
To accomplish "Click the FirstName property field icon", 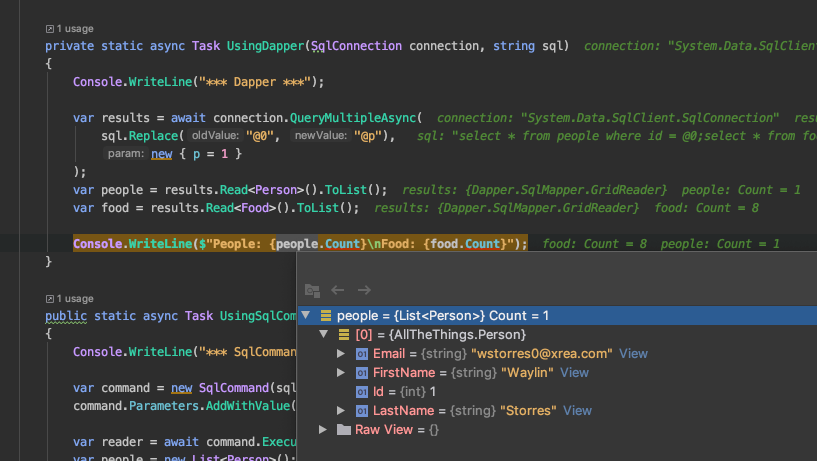I will coord(362,373).
